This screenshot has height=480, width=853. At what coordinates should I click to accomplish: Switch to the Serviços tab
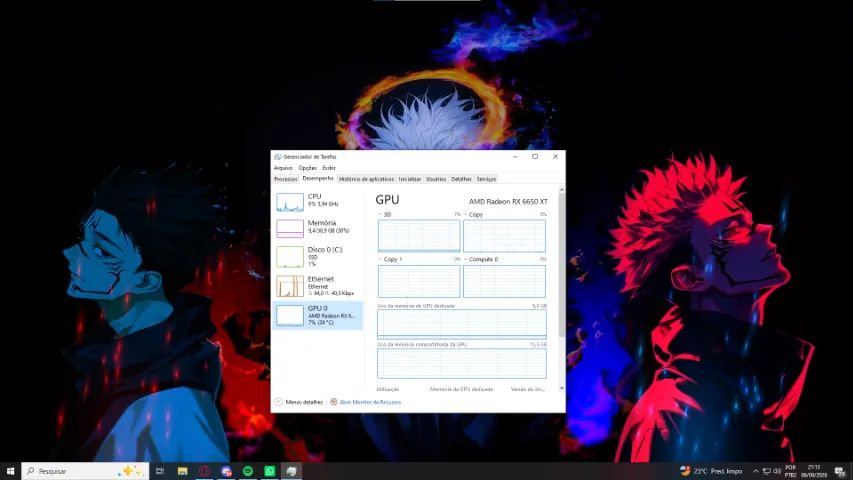[486, 179]
